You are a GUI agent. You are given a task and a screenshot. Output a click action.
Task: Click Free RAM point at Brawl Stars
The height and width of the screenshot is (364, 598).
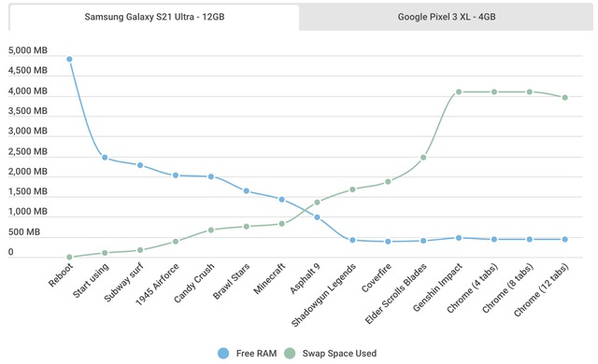(247, 190)
